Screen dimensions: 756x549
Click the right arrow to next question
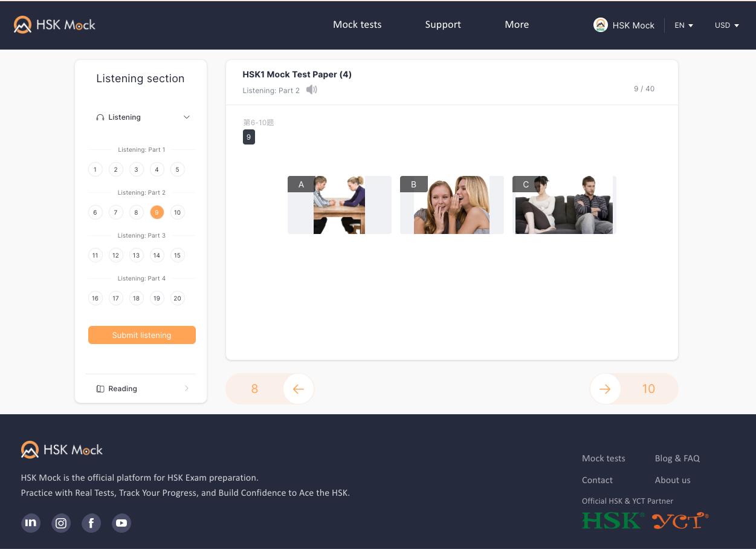(x=605, y=389)
